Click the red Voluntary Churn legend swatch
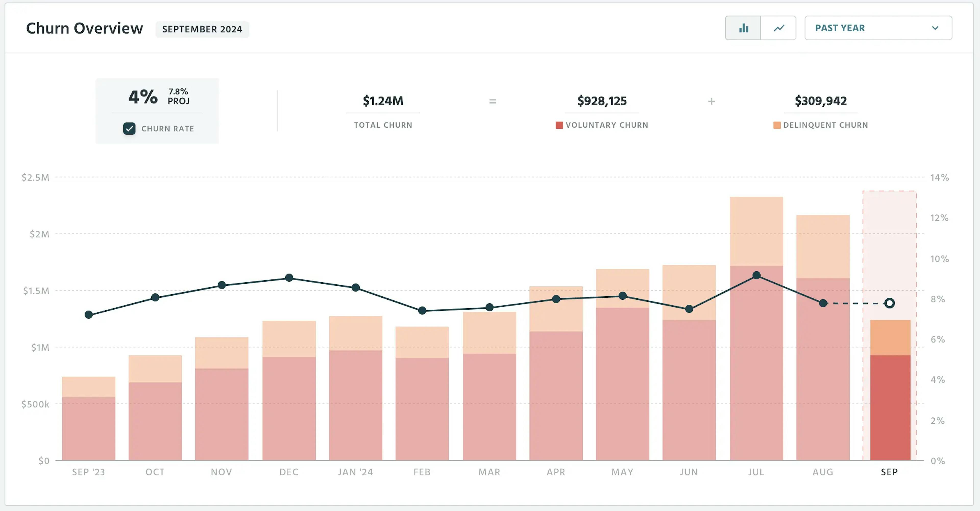980x511 pixels. [x=559, y=125]
